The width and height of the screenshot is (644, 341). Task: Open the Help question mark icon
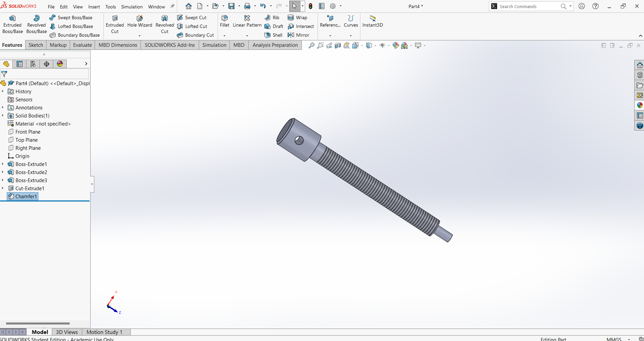tap(595, 6)
